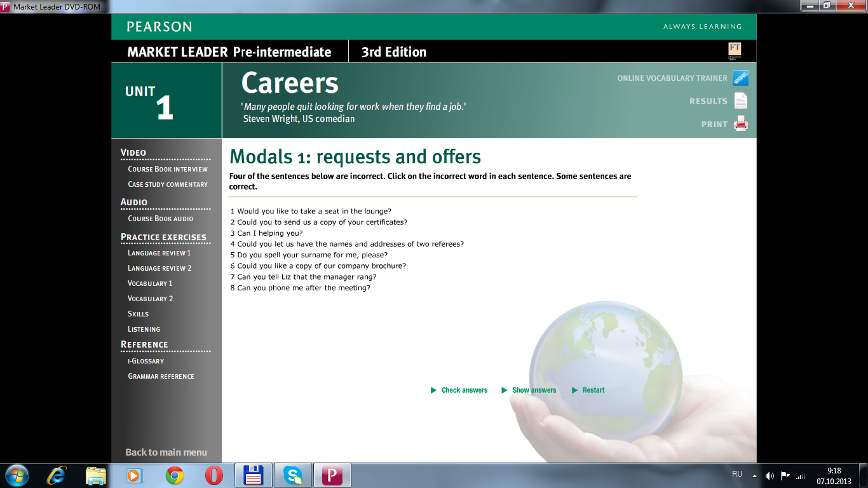Click the green arrow beside Check answers

[433, 390]
